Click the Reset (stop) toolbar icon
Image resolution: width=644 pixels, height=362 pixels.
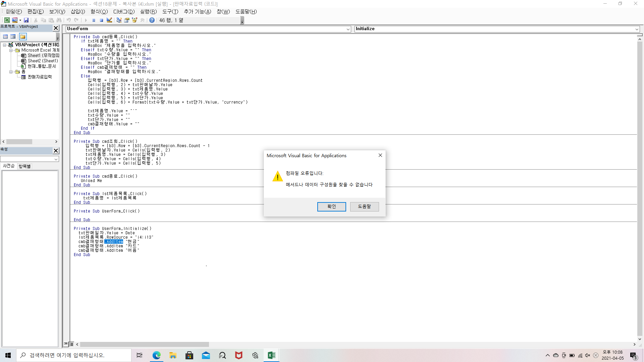101,20
